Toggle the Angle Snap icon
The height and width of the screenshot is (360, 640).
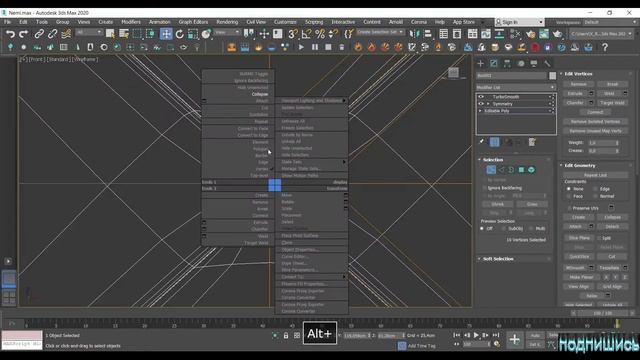pos(307,34)
